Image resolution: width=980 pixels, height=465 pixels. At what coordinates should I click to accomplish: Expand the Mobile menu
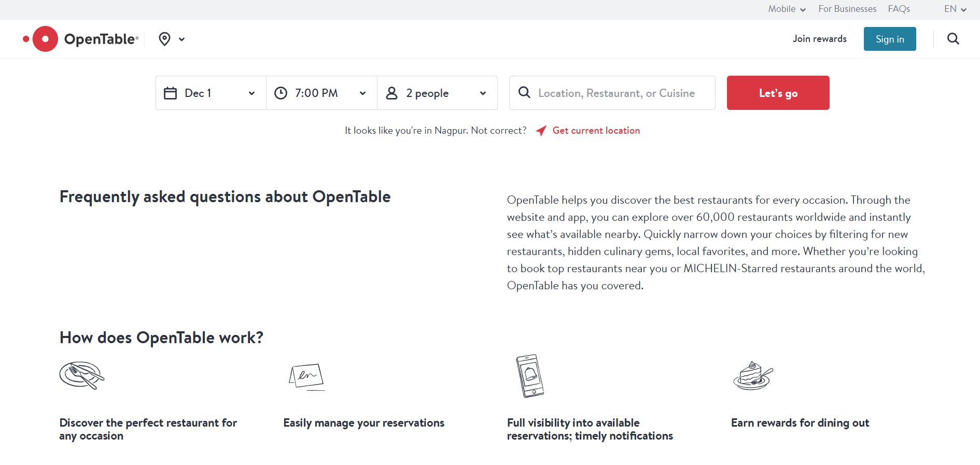pos(787,9)
